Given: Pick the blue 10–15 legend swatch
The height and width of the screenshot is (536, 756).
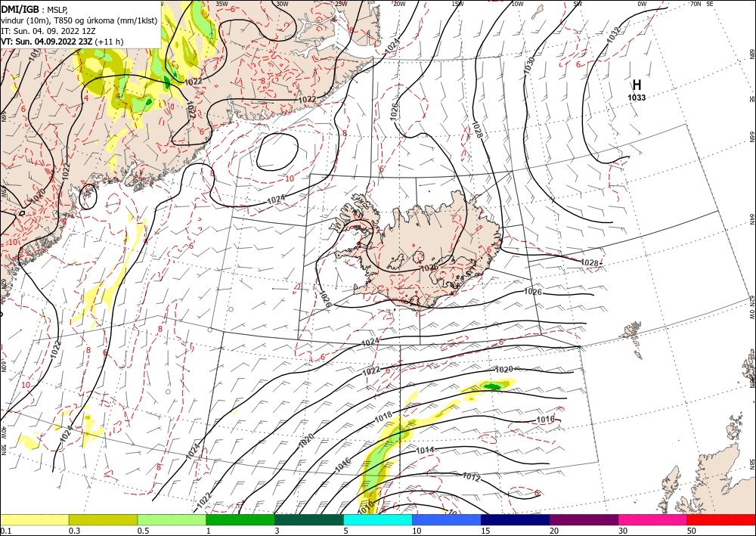Looking at the screenshot, I should click(447, 519).
